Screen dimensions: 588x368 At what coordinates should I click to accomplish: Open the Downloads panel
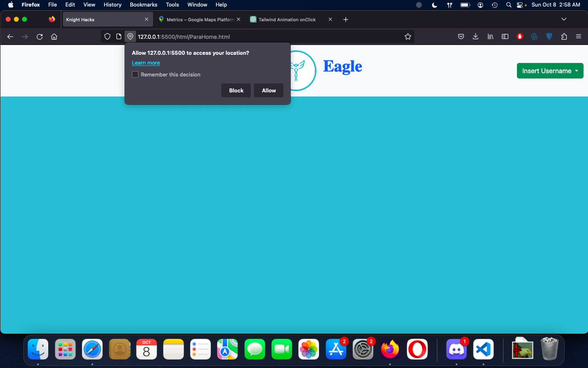[475, 36]
